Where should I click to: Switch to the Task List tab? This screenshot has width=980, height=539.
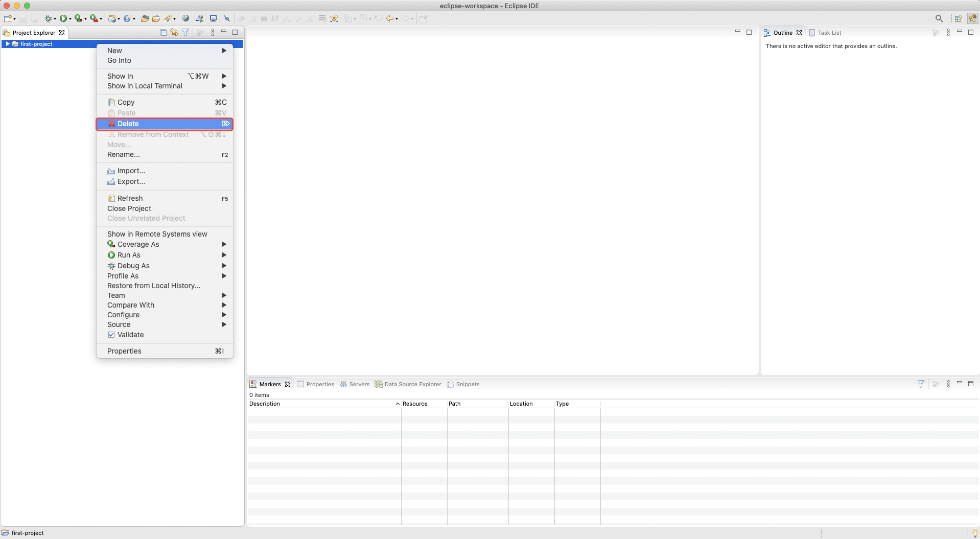[825, 33]
